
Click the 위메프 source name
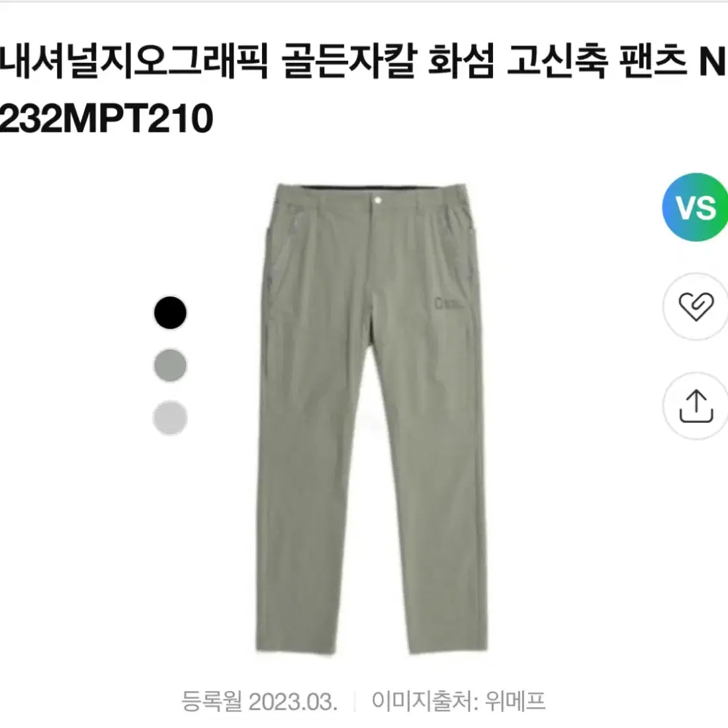516,702
